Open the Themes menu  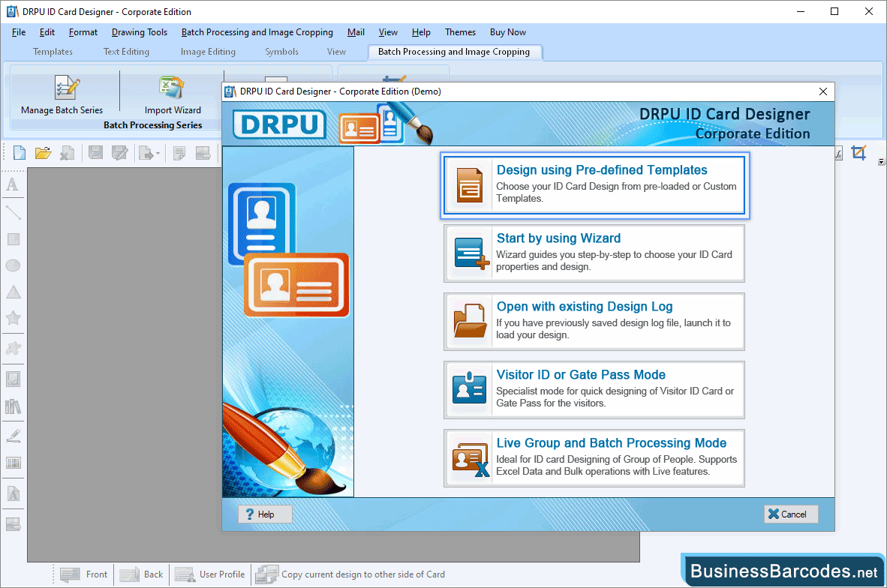[460, 32]
